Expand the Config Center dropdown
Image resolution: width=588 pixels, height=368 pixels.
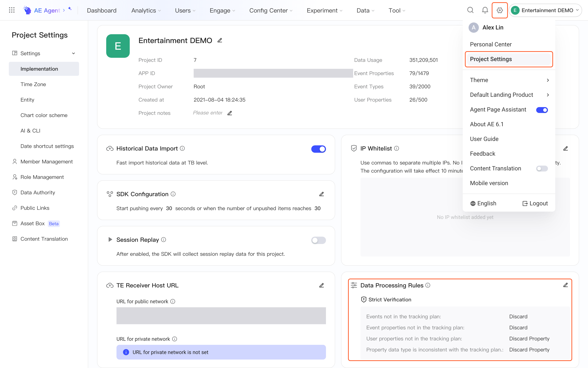pos(271,10)
